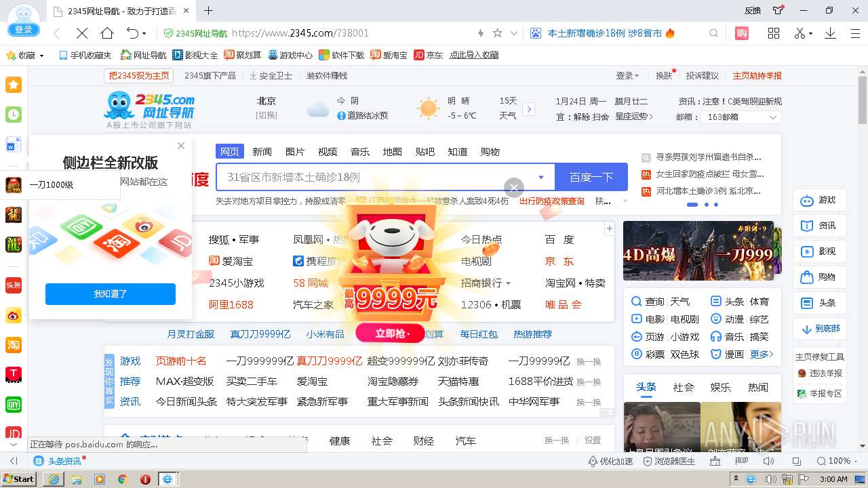Open 登录 dropdown on page top bar

point(627,75)
